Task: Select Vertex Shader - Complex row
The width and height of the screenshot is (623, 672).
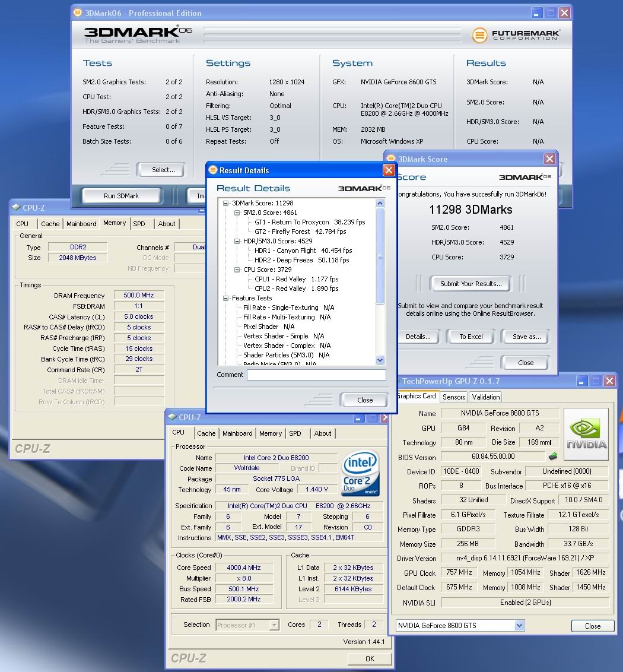Action: [287, 345]
